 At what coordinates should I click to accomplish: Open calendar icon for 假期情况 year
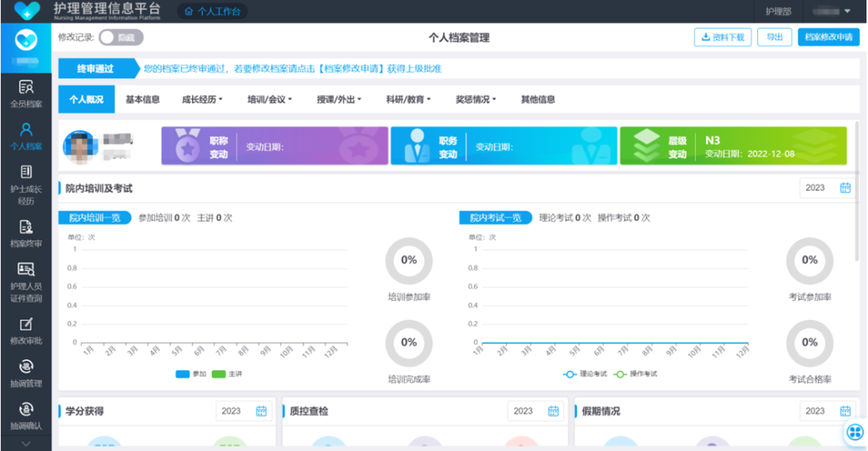click(x=845, y=411)
